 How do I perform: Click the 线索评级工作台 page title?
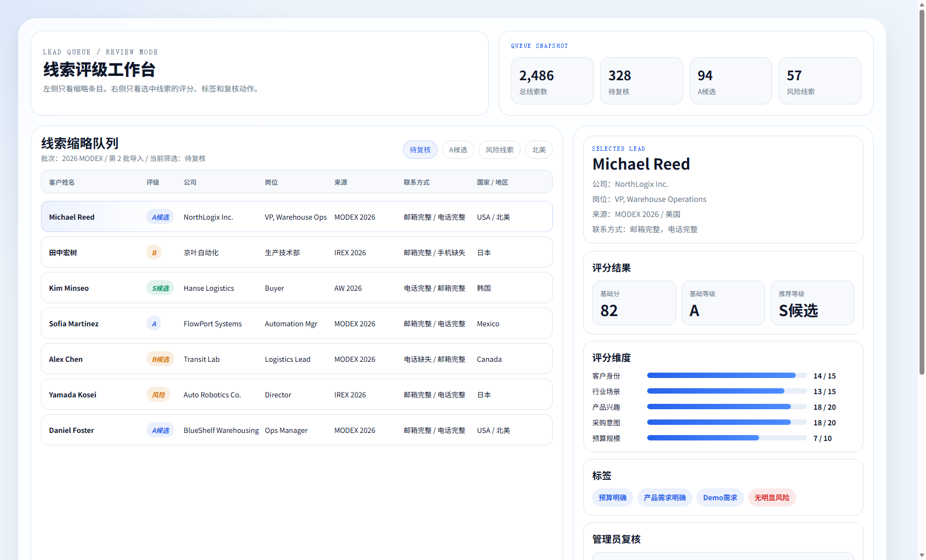pyautogui.click(x=99, y=69)
